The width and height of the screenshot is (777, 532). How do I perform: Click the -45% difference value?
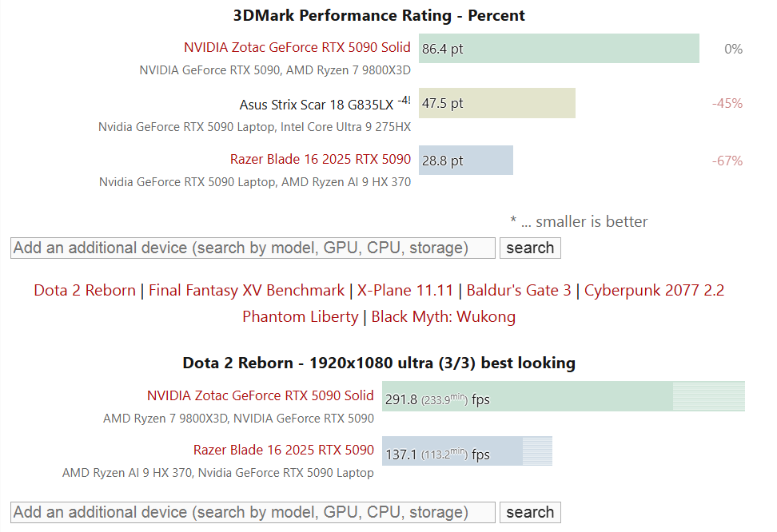point(727,104)
